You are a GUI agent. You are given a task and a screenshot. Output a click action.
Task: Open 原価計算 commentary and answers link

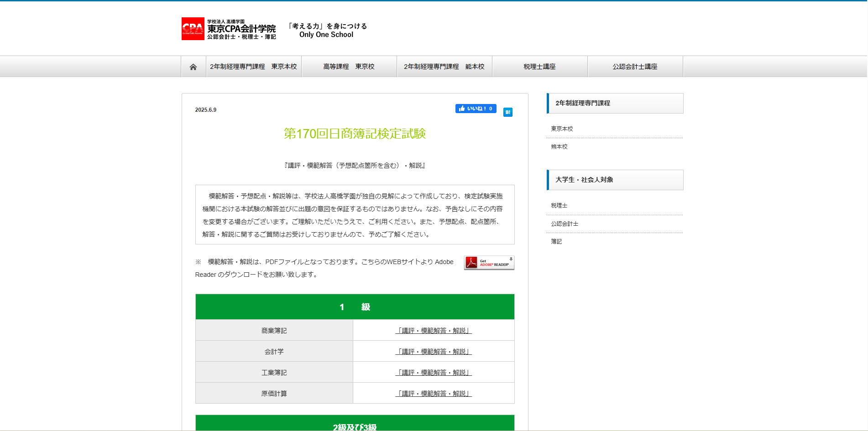tap(433, 394)
